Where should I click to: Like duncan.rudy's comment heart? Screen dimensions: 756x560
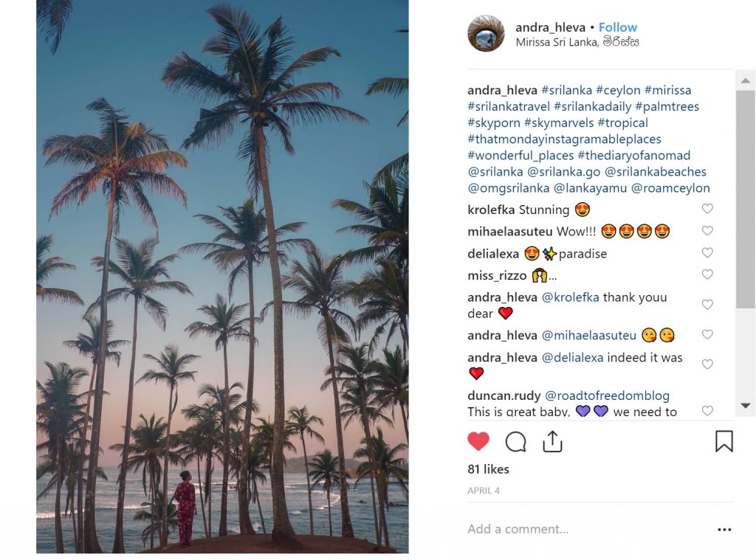(707, 410)
